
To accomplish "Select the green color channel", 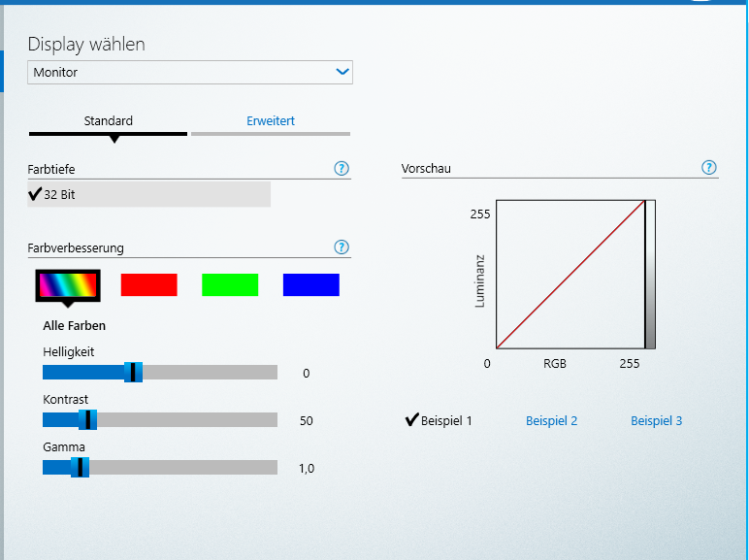I will [230, 284].
